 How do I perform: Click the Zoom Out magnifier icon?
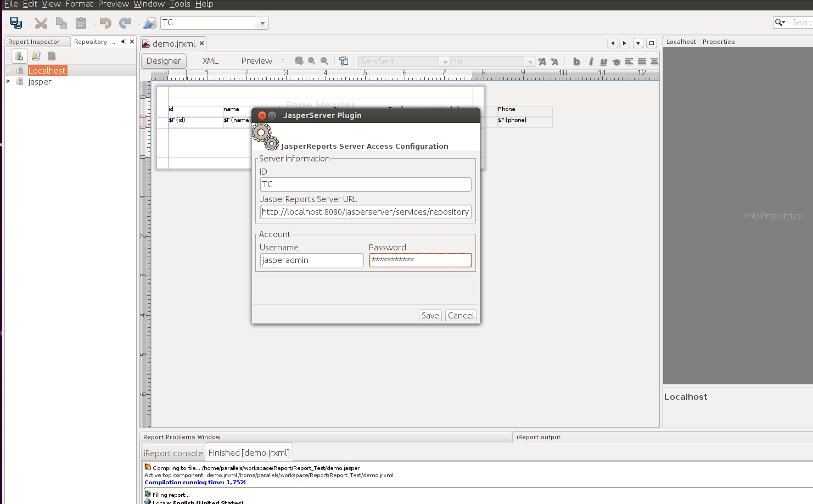(x=324, y=61)
